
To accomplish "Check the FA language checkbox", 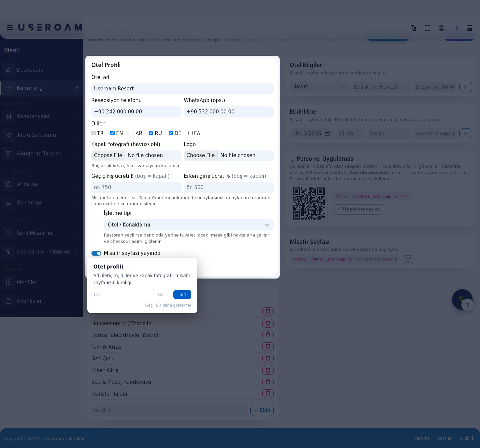I will tap(191, 133).
